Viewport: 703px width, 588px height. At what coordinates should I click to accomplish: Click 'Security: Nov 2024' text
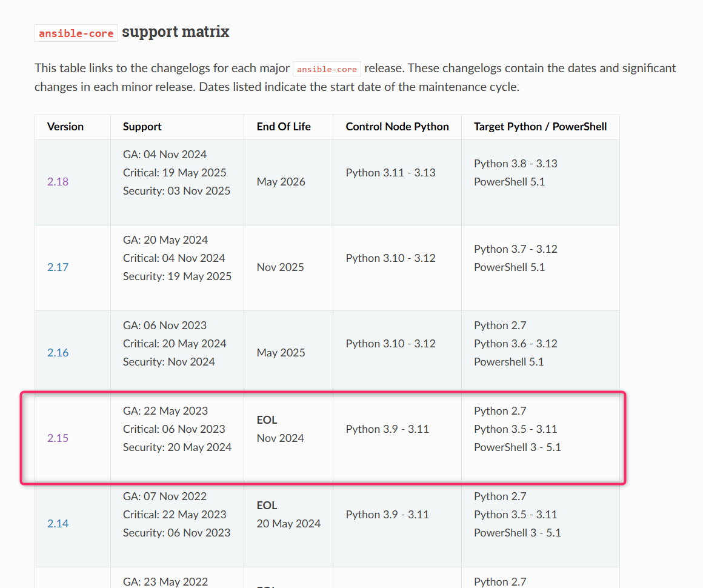169,362
